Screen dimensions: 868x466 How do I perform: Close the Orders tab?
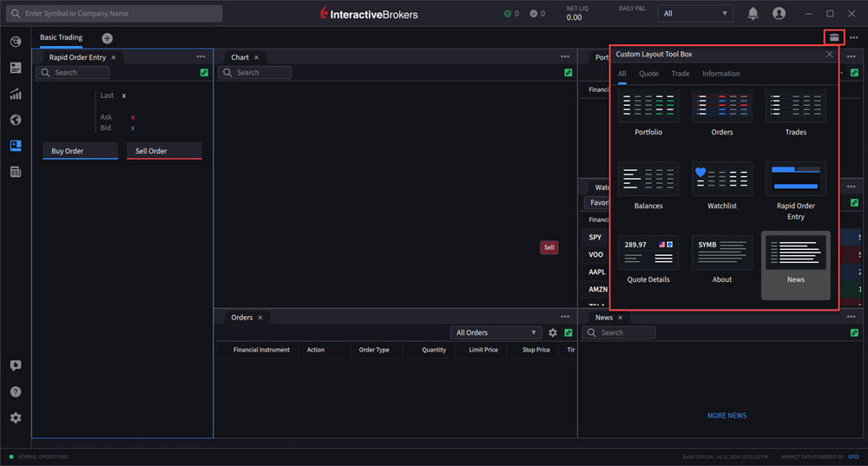(260, 318)
